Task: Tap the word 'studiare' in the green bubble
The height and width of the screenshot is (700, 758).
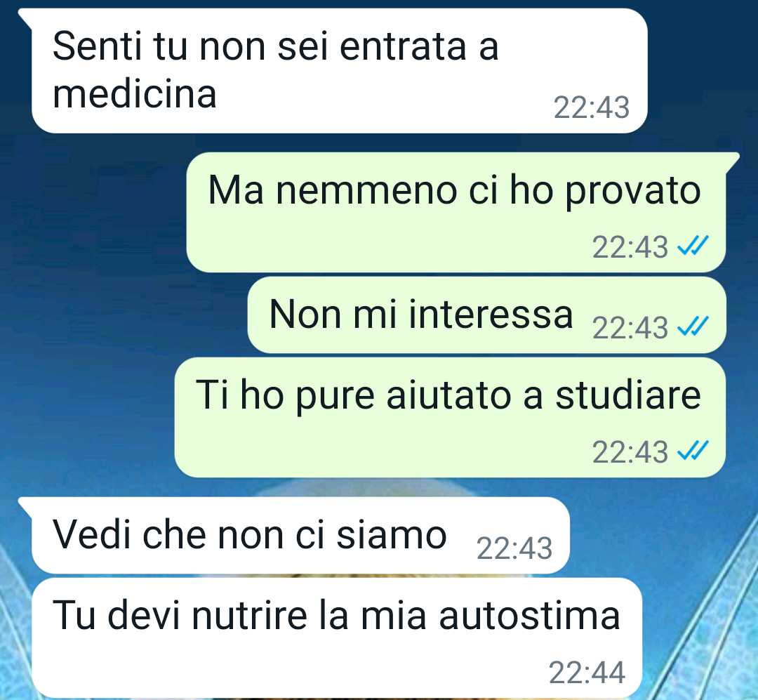Action: 628,395
